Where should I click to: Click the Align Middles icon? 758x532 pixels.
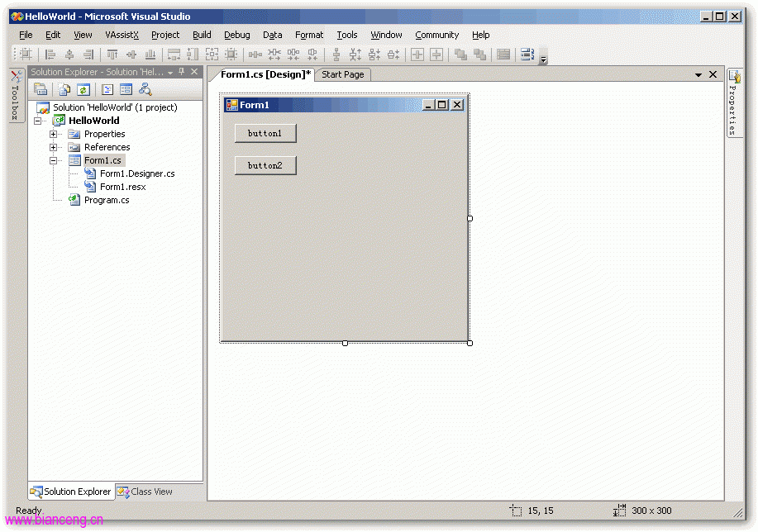pyautogui.click(x=131, y=55)
